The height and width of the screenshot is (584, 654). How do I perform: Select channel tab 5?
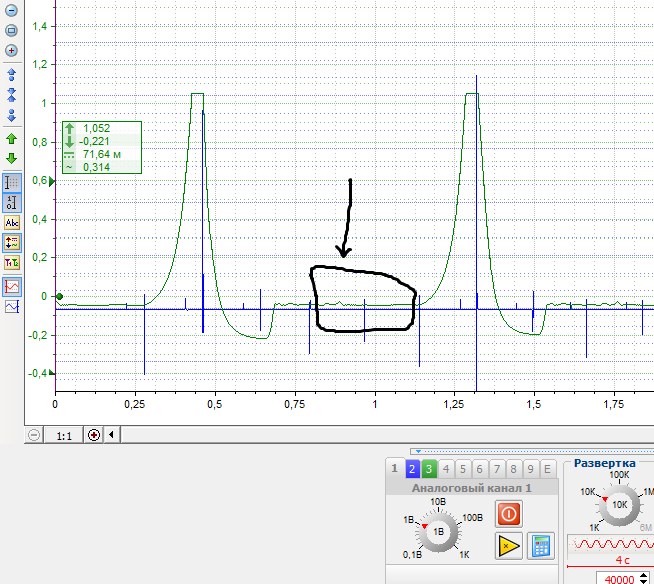[463, 469]
